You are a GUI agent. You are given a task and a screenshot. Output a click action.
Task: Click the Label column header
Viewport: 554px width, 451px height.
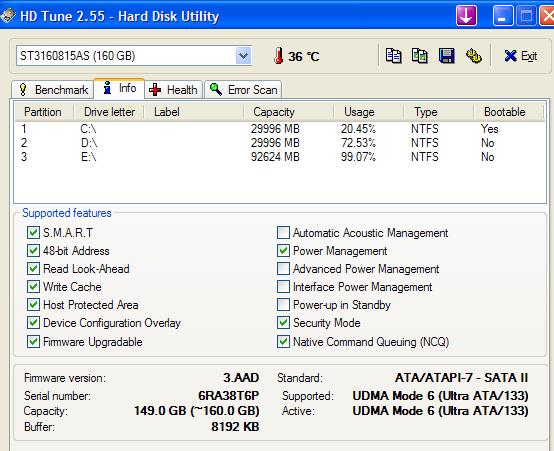tap(194, 112)
